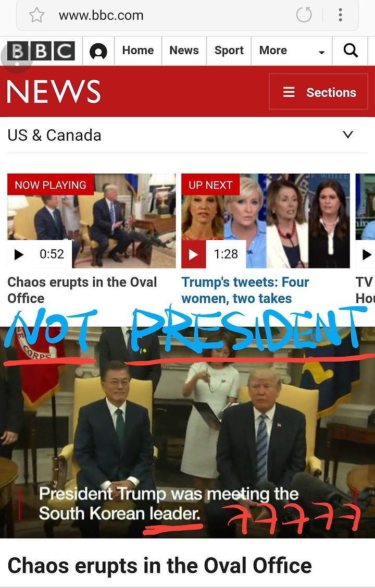375x588 pixels.
Task: Play the 1:28 Trump's tweets video
Action: coord(193,254)
